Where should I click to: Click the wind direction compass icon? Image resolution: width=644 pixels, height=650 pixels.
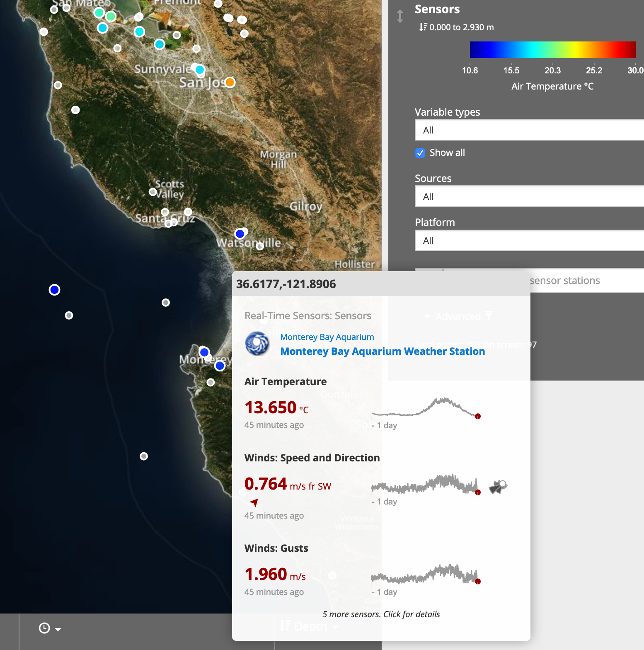click(498, 486)
